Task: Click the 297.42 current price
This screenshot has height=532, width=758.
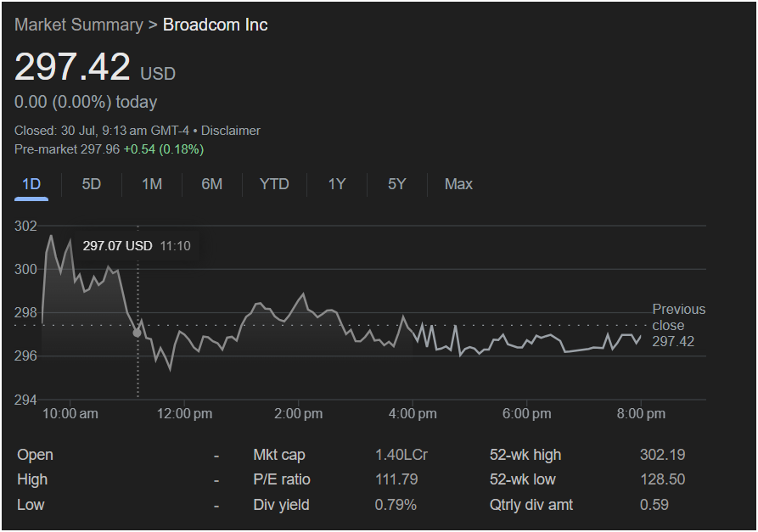Action: pyautogui.click(x=72, y=66)
